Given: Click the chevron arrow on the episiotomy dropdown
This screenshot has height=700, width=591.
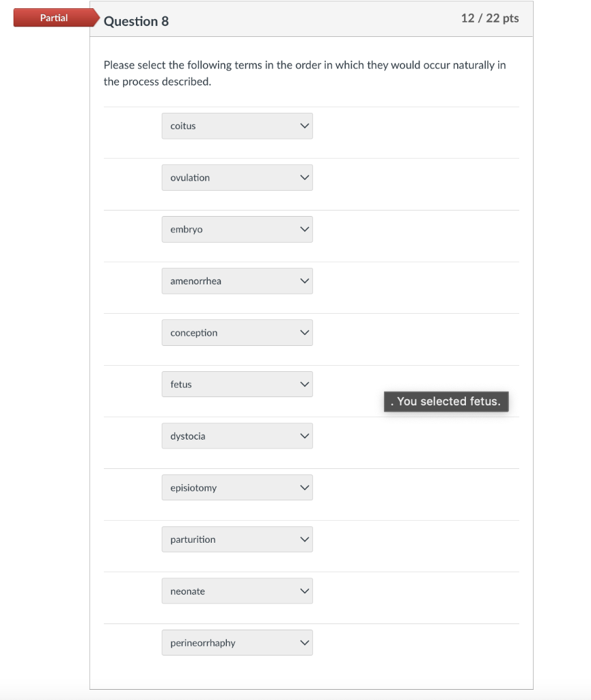Looking at the screenshot, I should pos(305,488).
